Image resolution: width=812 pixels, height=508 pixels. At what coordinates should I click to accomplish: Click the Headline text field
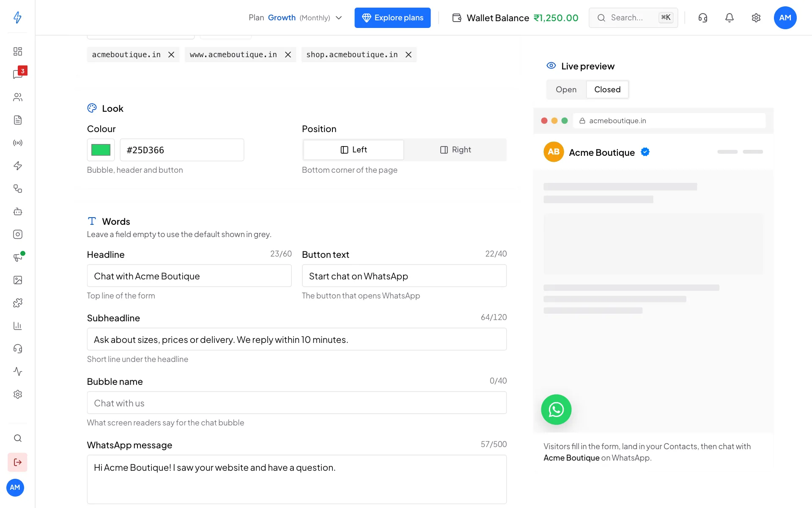189,276
